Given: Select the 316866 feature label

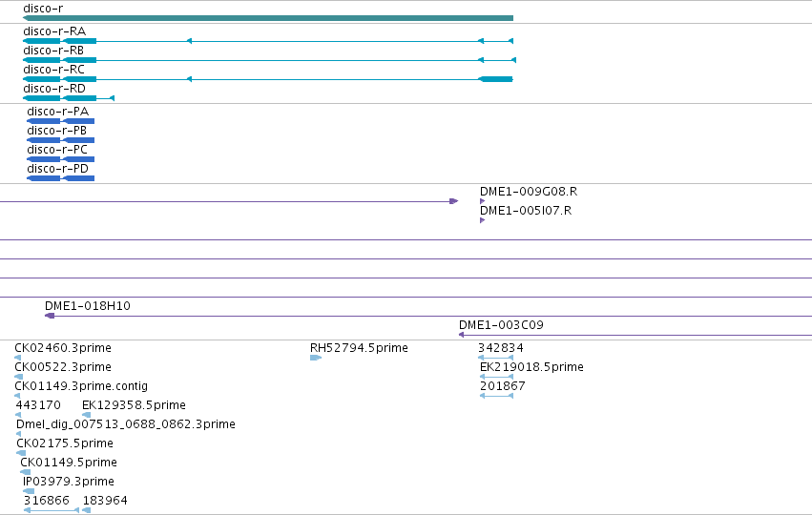Looking at the screenshot, I should [46, 501].
